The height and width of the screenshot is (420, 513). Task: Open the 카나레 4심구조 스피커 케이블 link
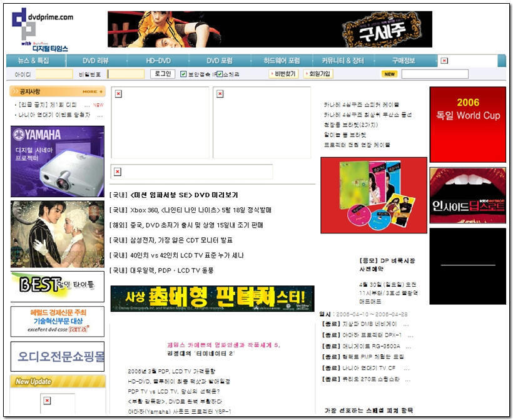(362, 105)
